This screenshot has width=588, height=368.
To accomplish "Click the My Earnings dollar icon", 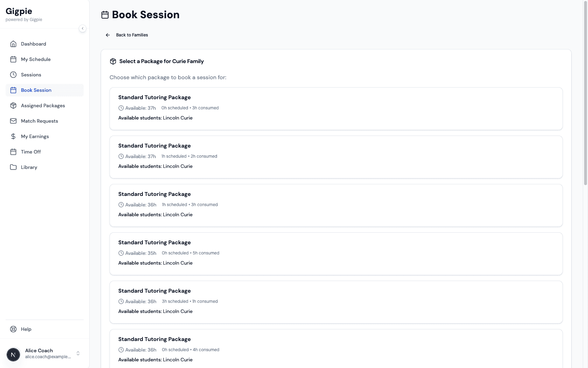I will pyautogui.click(x=13, y=136).
